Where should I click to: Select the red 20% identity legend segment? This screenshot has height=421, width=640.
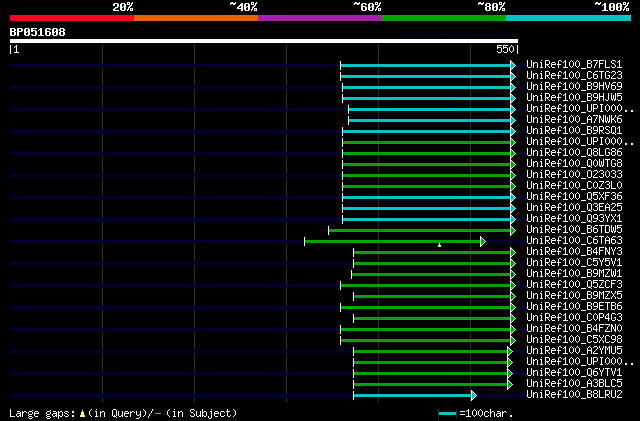pos(72,18)
